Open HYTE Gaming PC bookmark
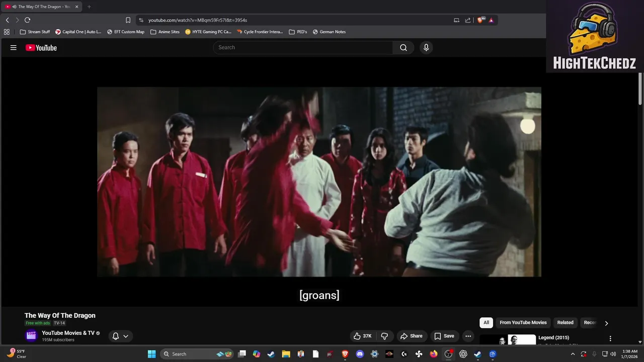This screenshot has height=362, width=644. 208,32
